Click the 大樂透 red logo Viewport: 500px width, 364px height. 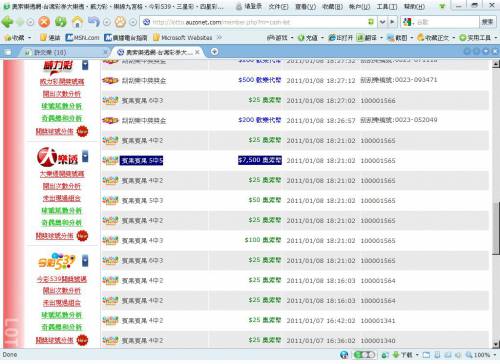[57, 157]
